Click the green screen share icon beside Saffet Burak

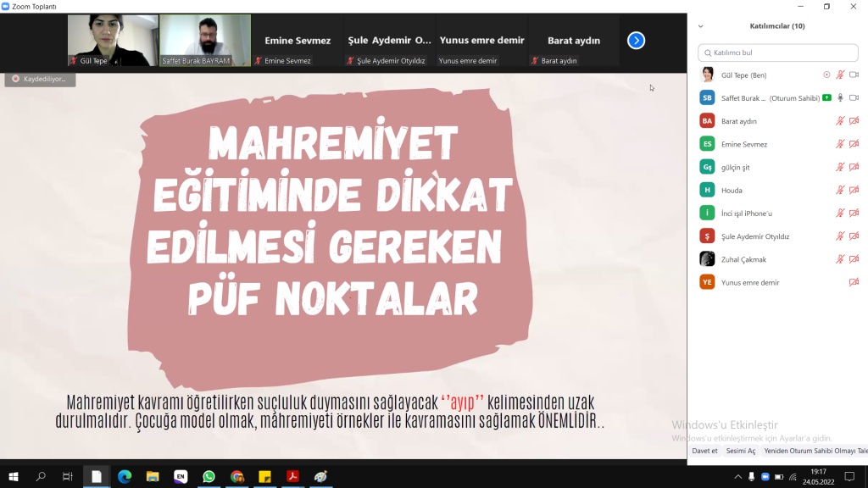point(826,97)
